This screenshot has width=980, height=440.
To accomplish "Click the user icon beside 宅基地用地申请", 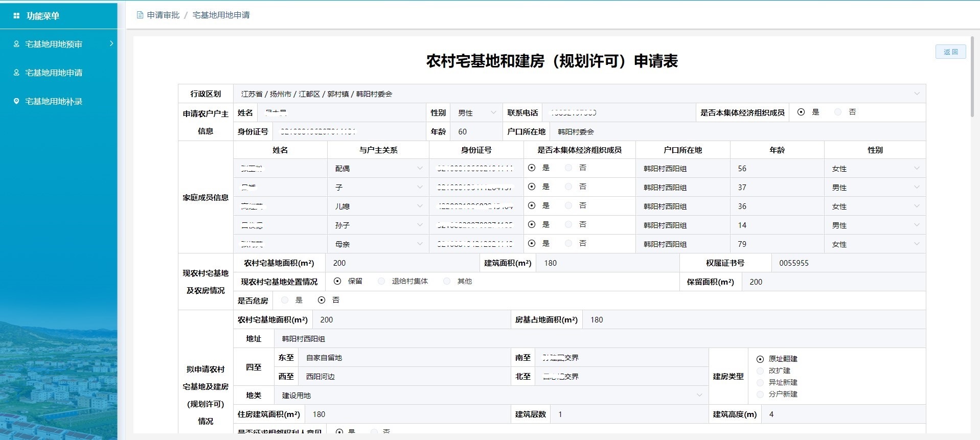I will (16, 73).
